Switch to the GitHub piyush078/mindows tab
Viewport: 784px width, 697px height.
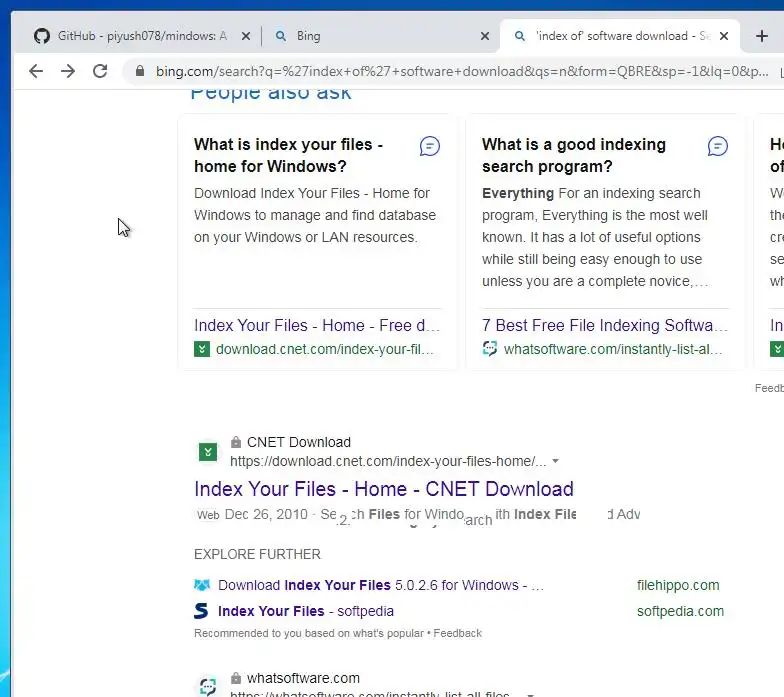142,36
